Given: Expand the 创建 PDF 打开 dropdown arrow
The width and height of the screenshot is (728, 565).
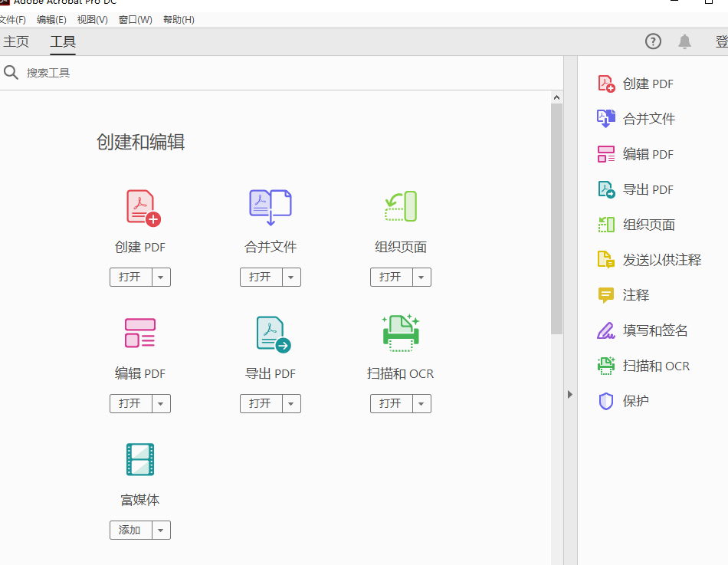Looking at the screenshot, I should (x=162, y=277).
